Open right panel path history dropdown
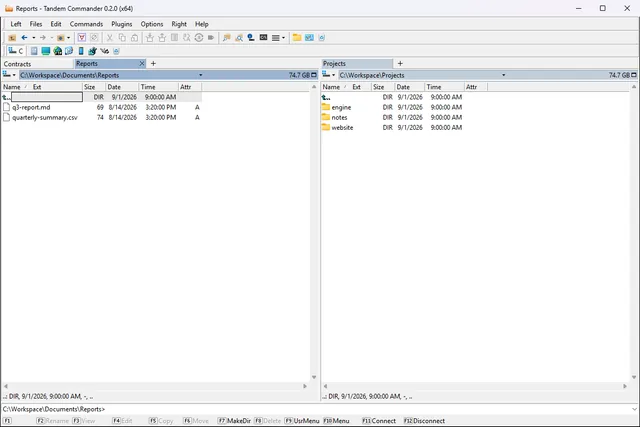Screen dimensions: 640x427 tap(503, 75)
